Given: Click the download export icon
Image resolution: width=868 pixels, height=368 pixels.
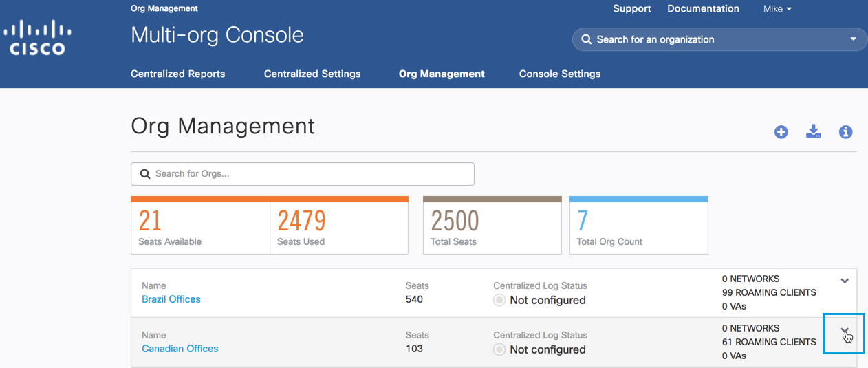Looking at the screenshot, I should click(x=813, y=131).
